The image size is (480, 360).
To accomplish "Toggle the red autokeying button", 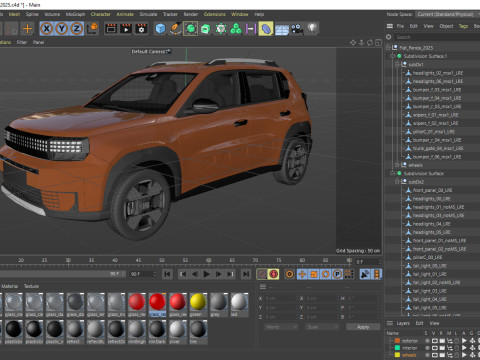I will pyautogui.click(x=274, y=274).
